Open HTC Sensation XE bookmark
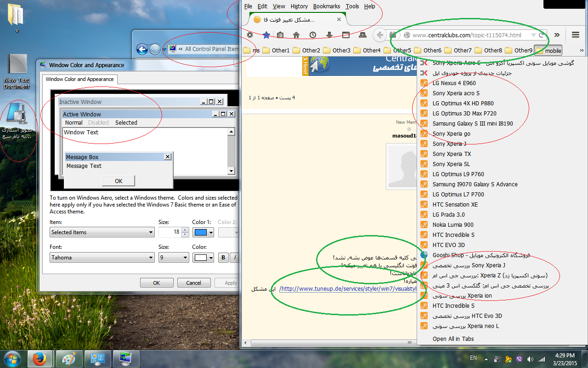588x368 pixels. pos(502,205)
